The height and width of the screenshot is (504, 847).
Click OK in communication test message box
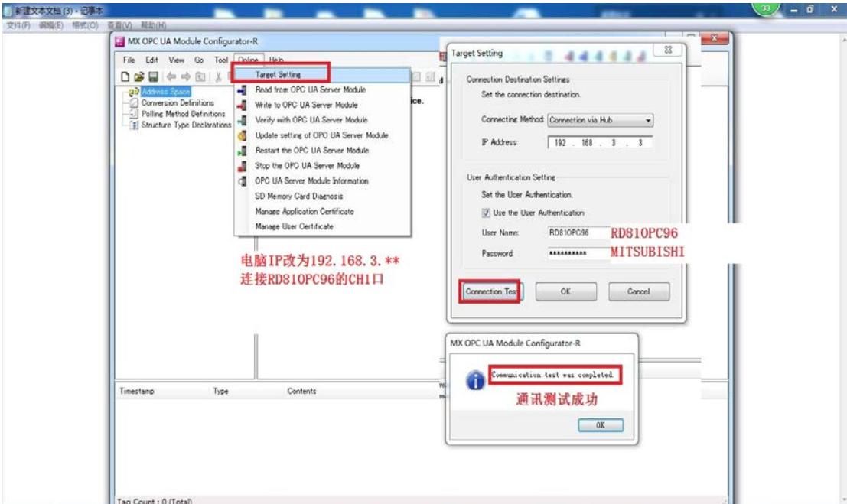pos(600,425)
